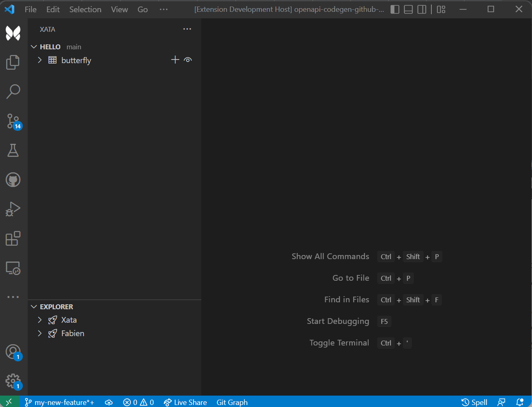This screenshot has width=532, height=407.
Task: Expand the Xata workspace item
Action: (40, 320)
